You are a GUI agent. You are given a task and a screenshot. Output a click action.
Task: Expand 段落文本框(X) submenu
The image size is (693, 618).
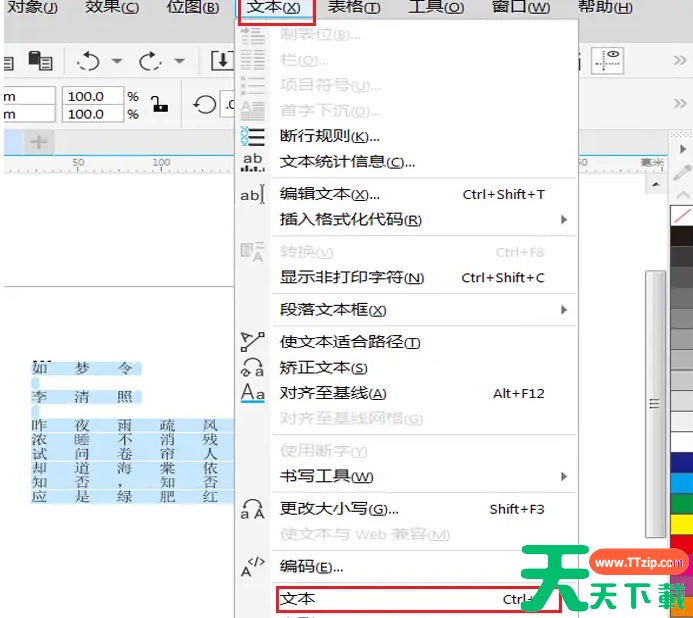coord(407,310)
